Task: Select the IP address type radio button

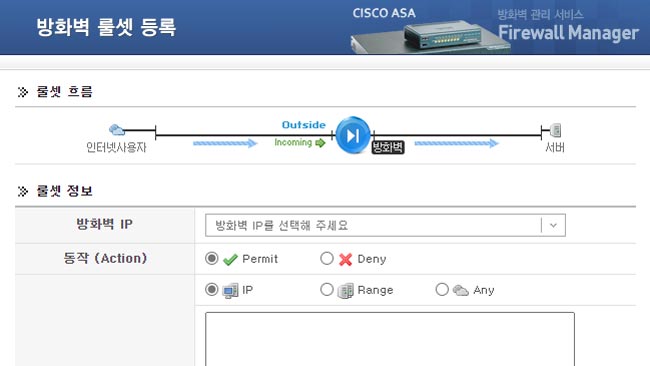Action: 211,289
